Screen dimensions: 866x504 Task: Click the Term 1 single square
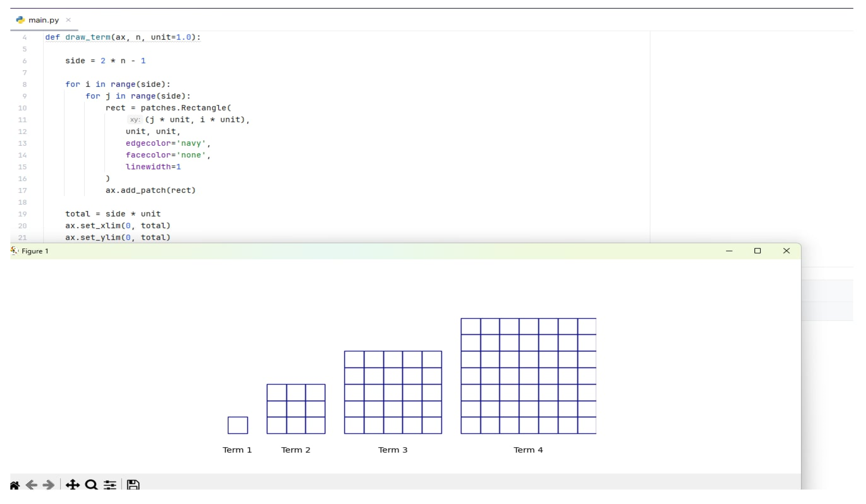point(237,425)
